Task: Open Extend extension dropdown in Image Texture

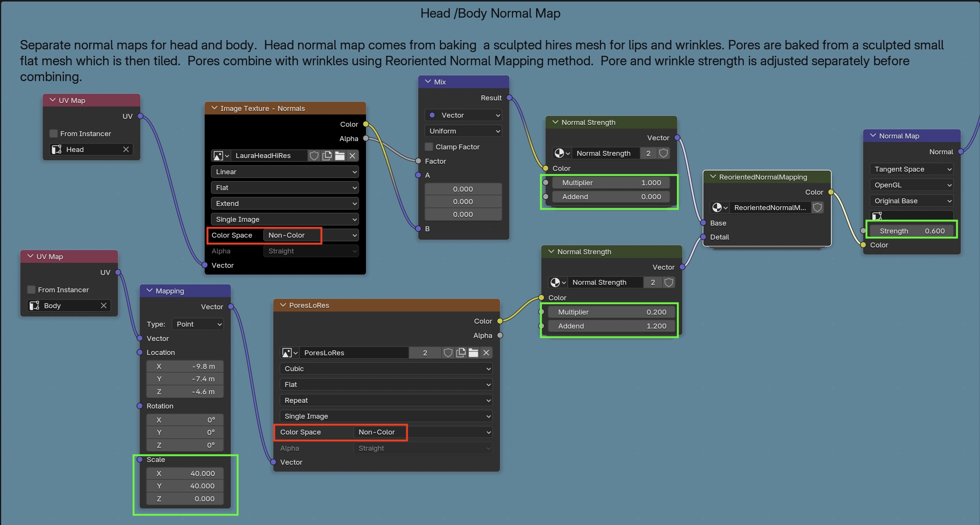Action: coord(284,204)
